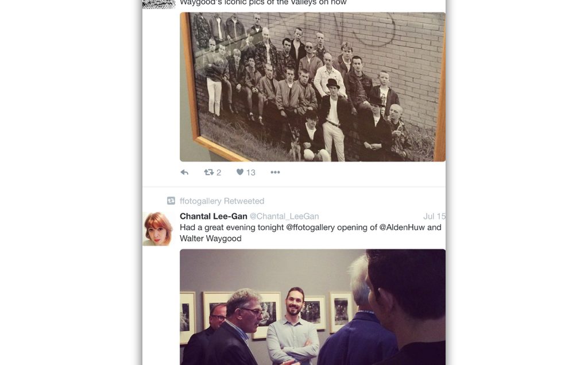Click the framed pictures on the gallery wall

click(266, 314)
